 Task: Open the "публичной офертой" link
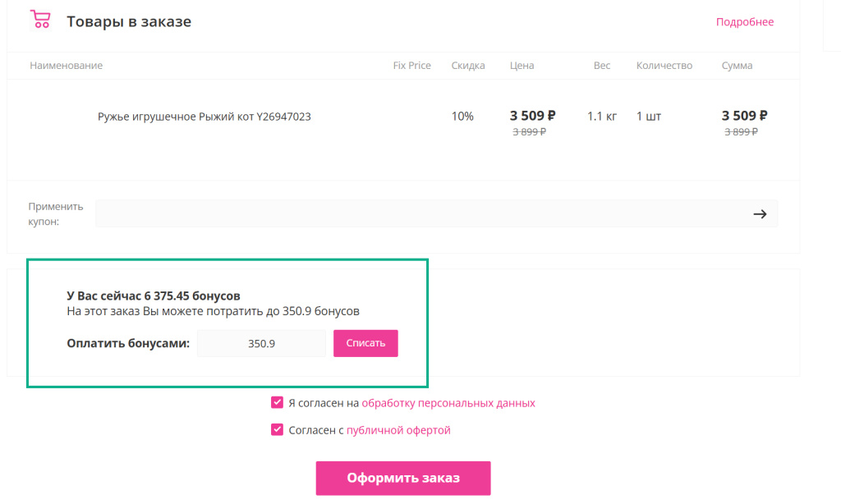point(398,430)
